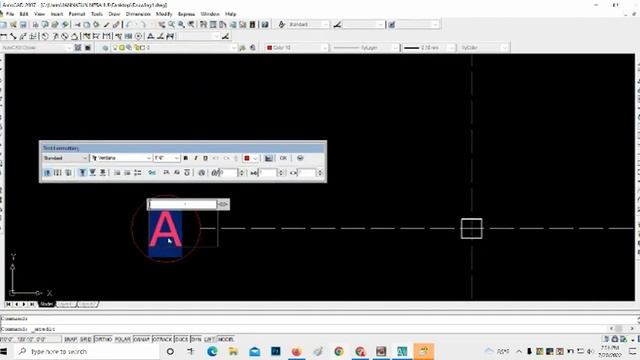This screenshot has width=640, height=360.
Task: Open Microsoft Edge from taskbar
Action: pos(212,351)
